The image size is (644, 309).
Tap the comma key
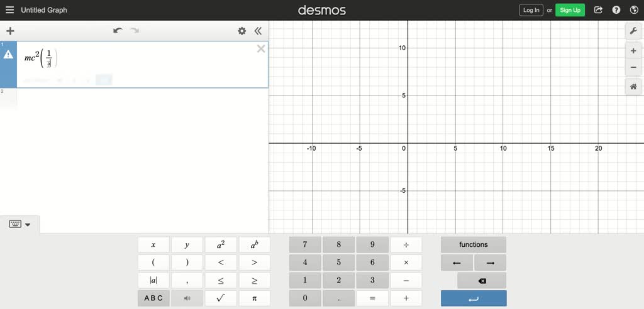(187, 281)
